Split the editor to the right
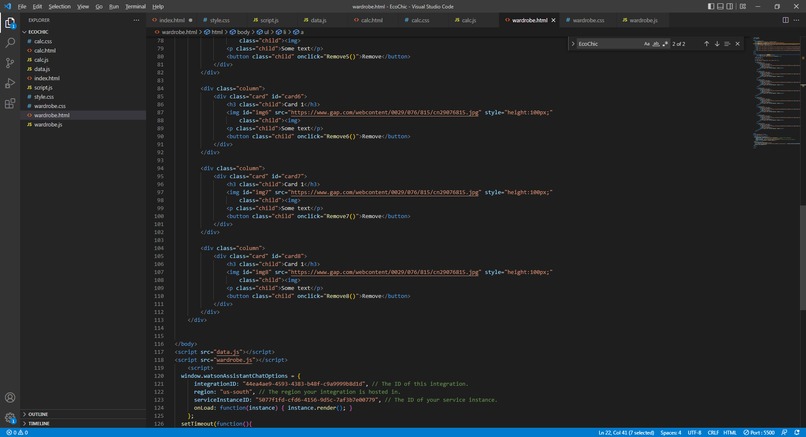Viewport: 806px width, 437px height. [785, 20]
